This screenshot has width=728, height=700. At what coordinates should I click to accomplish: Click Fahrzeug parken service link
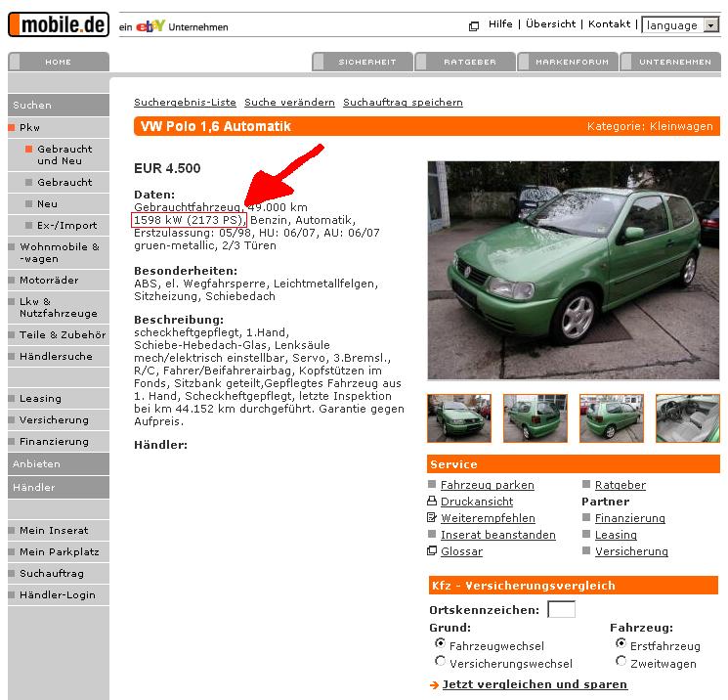click(488, 485)
